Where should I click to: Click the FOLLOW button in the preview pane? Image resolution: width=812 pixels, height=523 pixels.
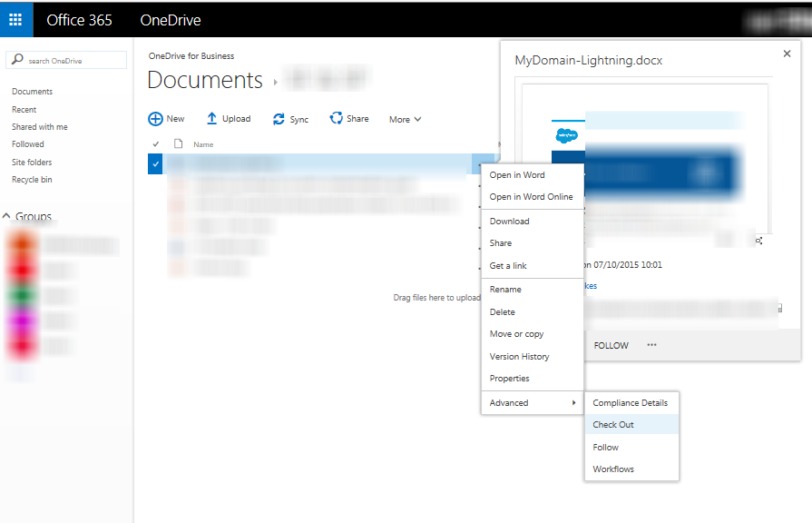coord(611,345)
